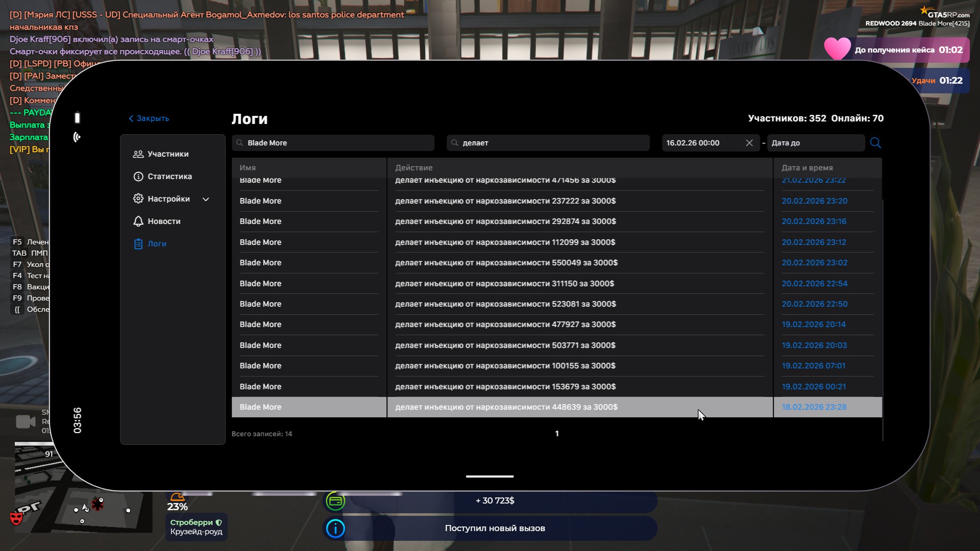980x551 pixels.
Task: Click the green payment card icon
Action: click(x=335, y=501)
